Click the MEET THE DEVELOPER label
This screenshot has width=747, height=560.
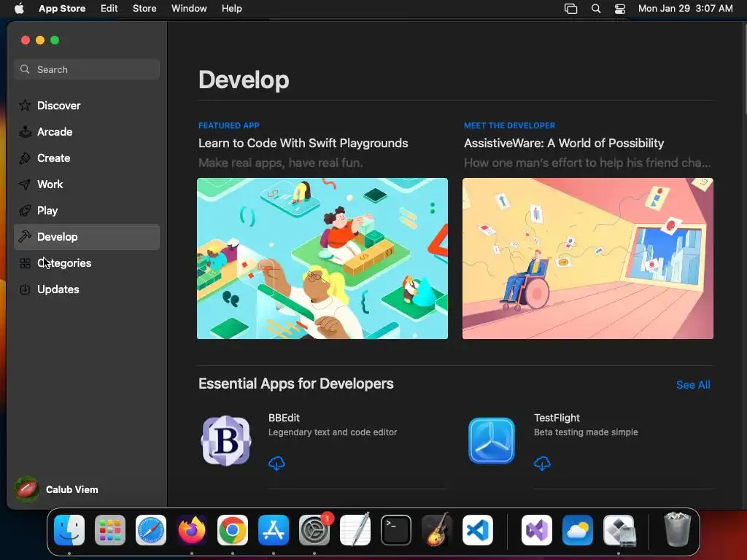[509, 125]
